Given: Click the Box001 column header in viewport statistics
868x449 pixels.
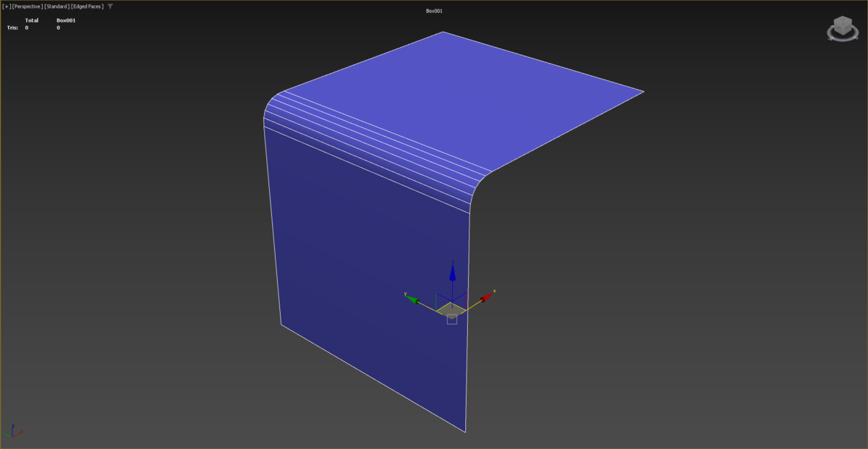Looking at the screenshot, I should [66, 20].
